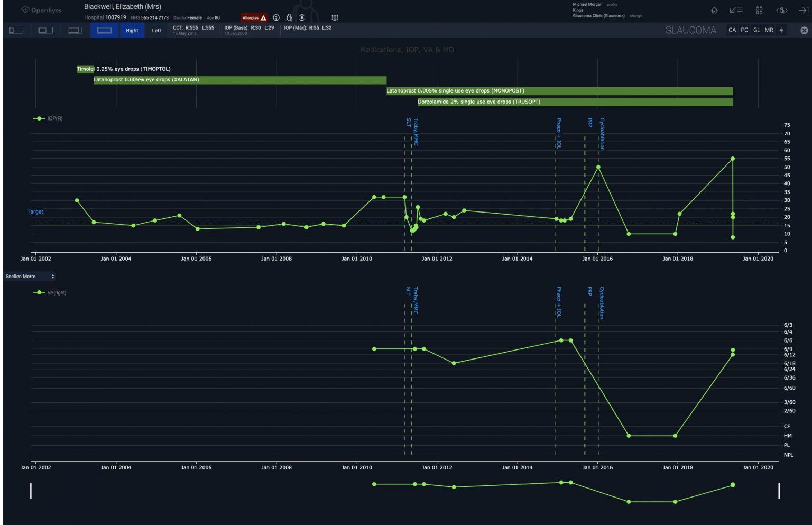The height and width of the screenshot is (525, 812).
Task: Open the Snellen Metre units dropdown
Action: [x=30, y=277]
